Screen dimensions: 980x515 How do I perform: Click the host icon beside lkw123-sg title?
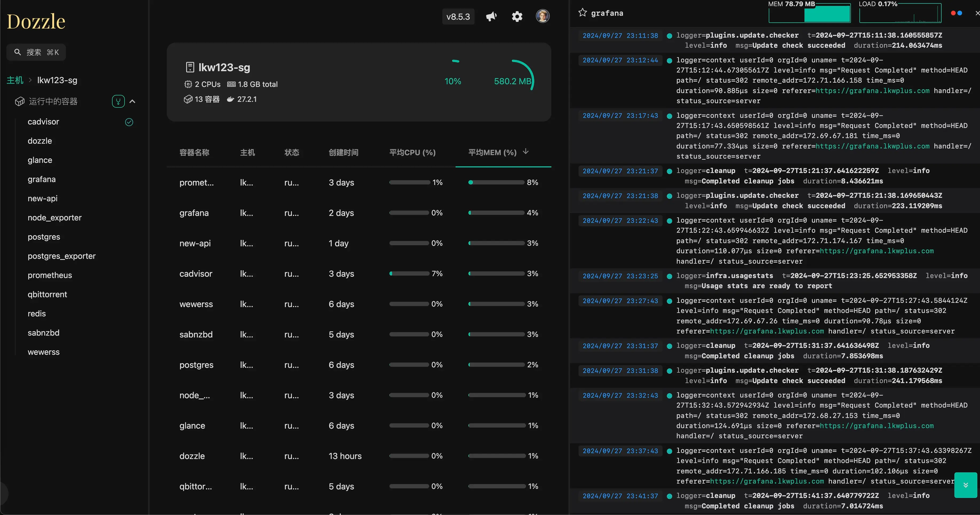coord(190,67)
